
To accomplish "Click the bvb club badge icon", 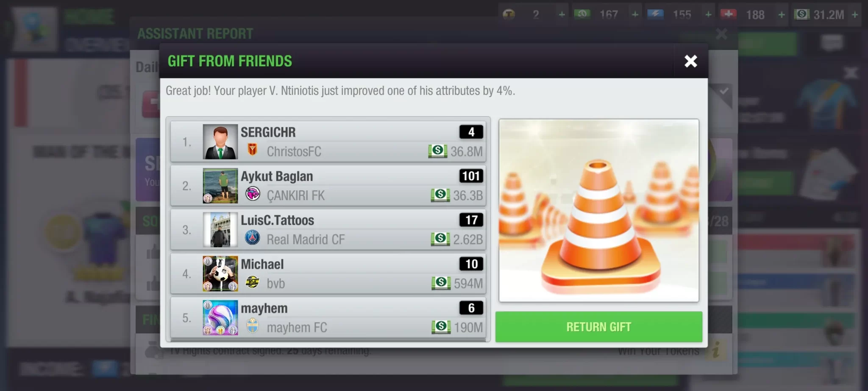I will pyautogui.click(x=253, y=282).
